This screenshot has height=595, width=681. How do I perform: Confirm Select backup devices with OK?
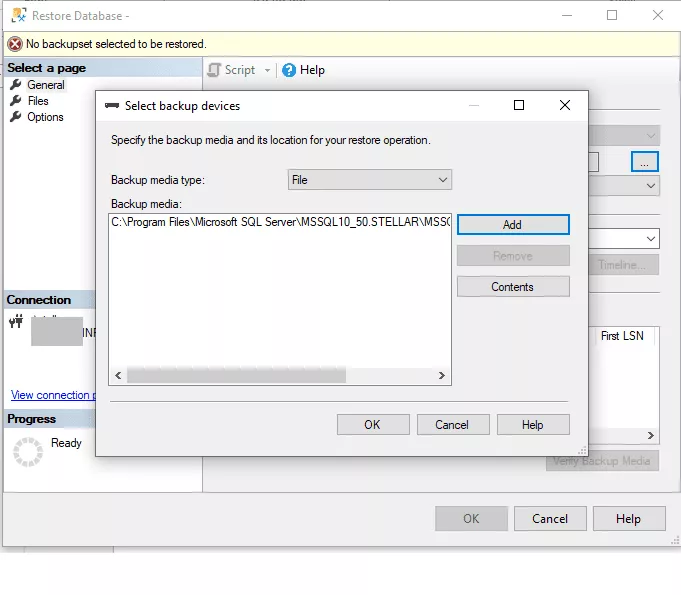372,425
